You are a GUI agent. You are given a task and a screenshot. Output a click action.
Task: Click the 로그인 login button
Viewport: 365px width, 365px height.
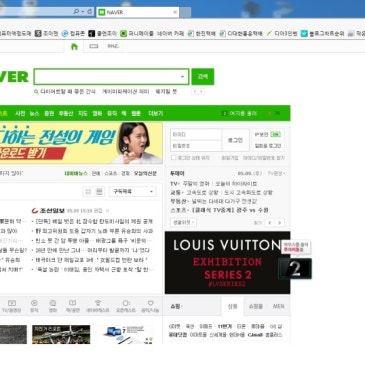pyautogui.click(x=235, y=140)
